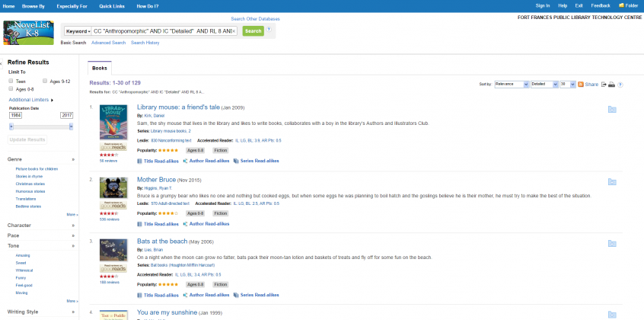
Task: Click the NoveList K-8 logo
Action: click(x=28, y=34)
